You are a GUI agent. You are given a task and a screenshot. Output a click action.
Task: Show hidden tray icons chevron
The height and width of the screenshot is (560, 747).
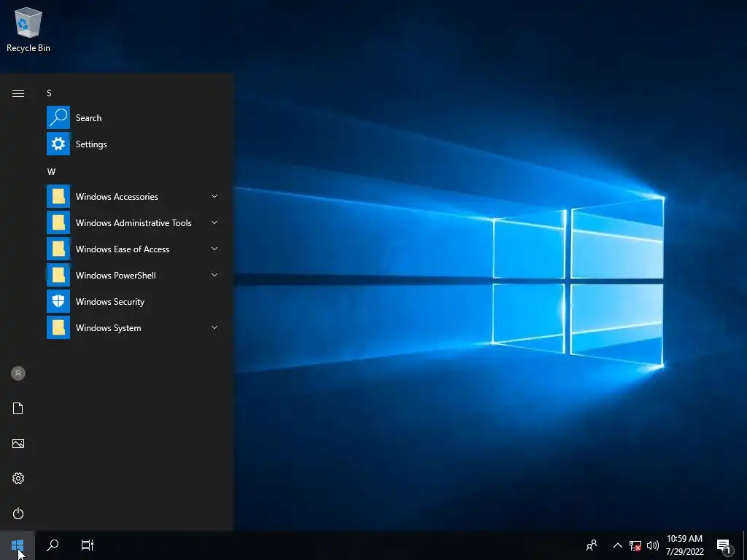point(617,545)
